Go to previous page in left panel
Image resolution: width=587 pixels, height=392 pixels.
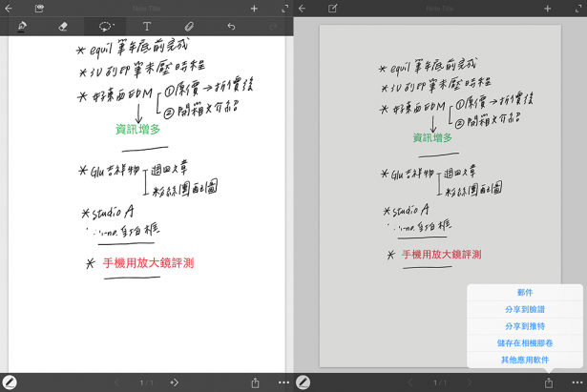(116, 382)
